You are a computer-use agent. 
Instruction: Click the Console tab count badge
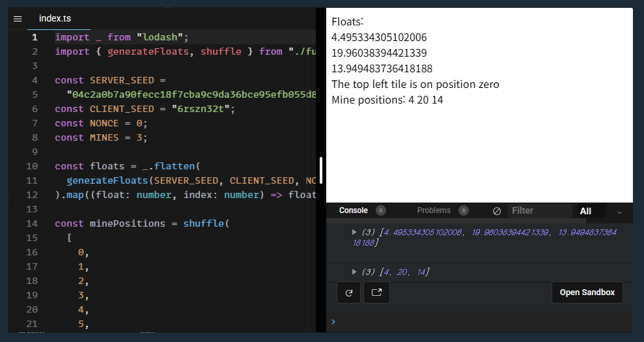pos(381,210)
